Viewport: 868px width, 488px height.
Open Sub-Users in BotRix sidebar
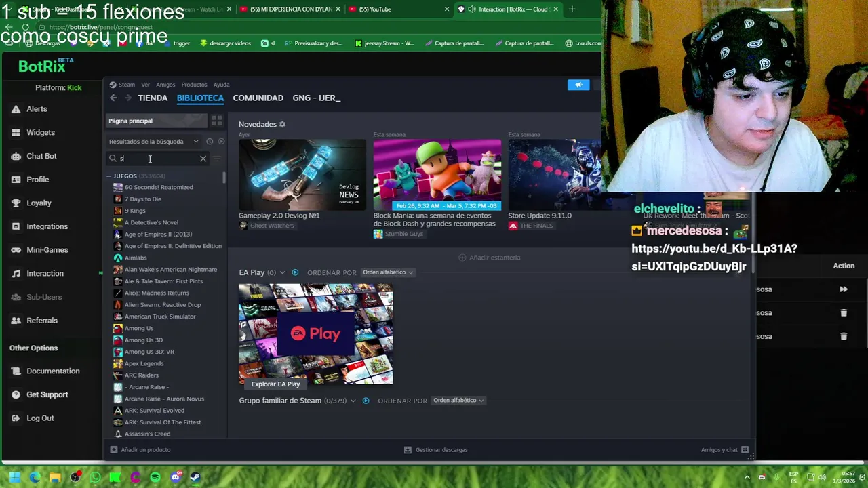point(44,297)
